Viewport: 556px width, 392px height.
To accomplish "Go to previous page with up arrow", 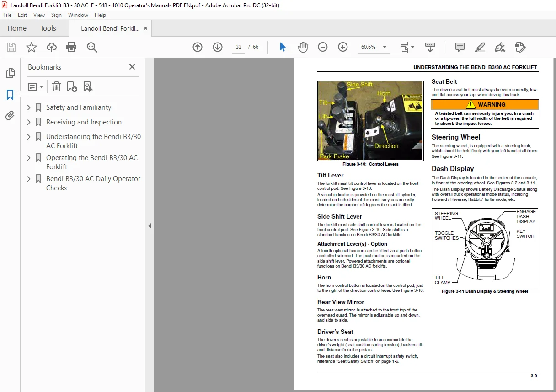I will 198,47.
